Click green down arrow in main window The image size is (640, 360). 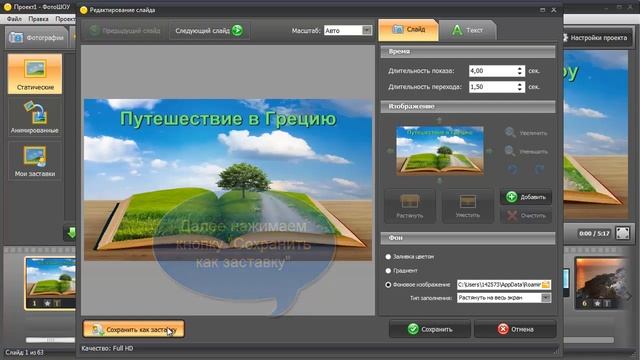click(x=71, y=233)
